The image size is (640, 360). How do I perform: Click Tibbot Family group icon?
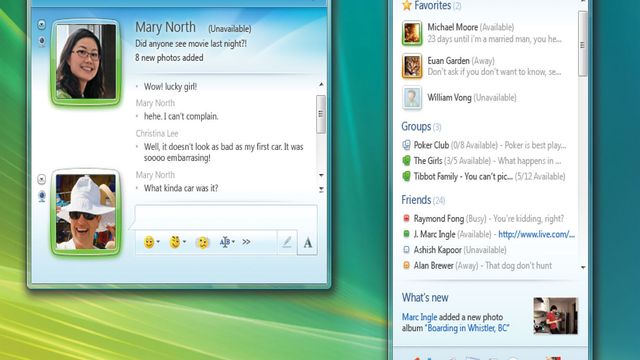pos(406,176)
